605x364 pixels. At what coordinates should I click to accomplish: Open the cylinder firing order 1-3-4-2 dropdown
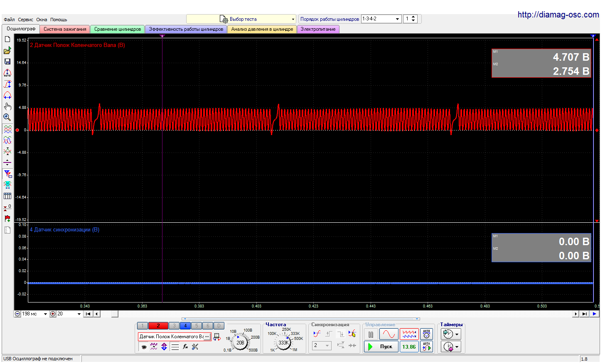point(381,19)
